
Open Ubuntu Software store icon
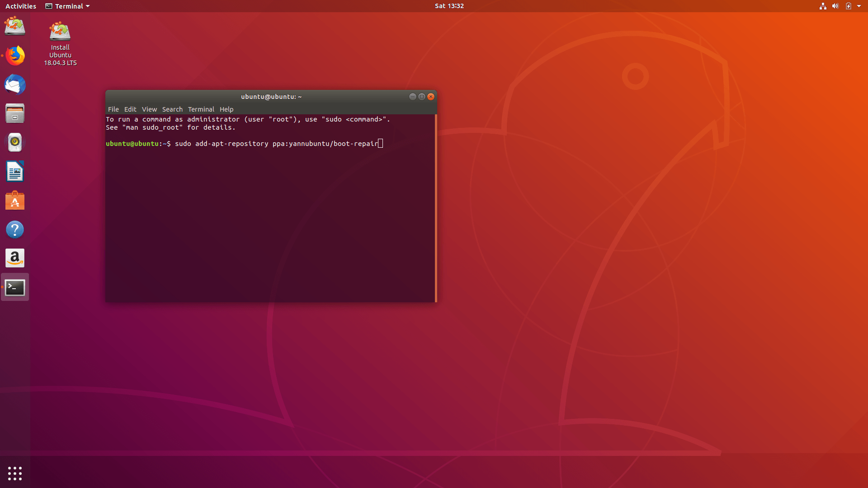pyautogui.click(x=15, y=201)
